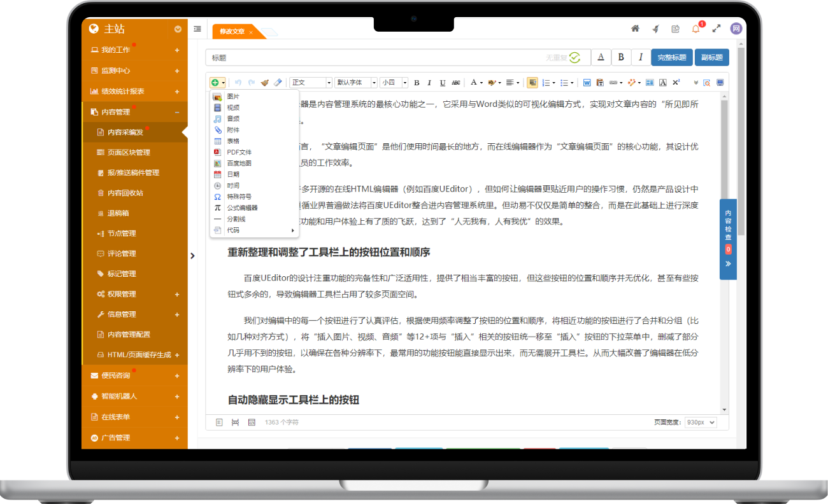
Task: Click the format painter brush icon
Action: point(265,83)
